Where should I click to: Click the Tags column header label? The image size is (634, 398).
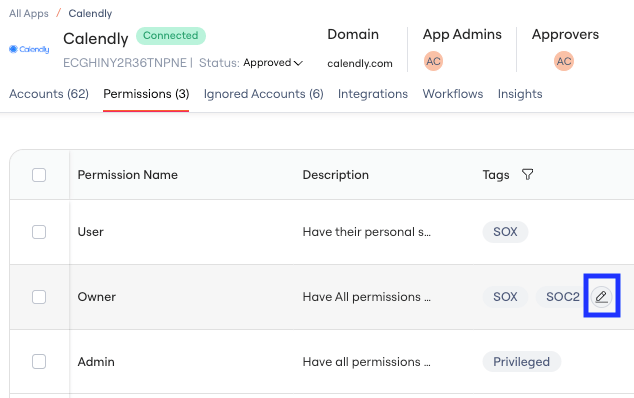pyautogui.click(x=496, y=175)
